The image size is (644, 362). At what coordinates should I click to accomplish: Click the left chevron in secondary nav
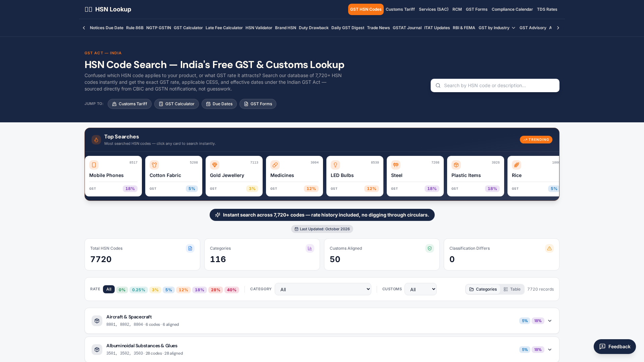(x=84, y=28)
